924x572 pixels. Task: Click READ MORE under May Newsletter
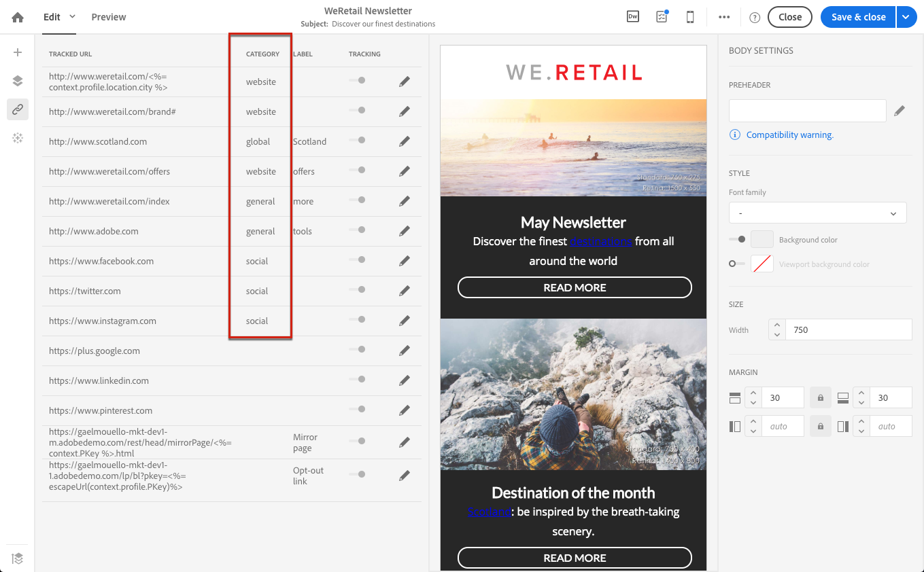575,287
